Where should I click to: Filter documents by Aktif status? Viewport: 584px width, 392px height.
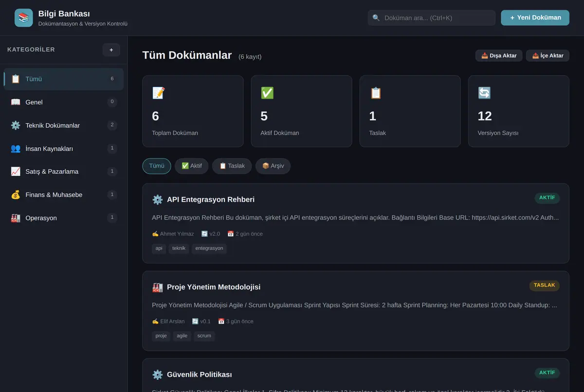[x=192, y=166]
